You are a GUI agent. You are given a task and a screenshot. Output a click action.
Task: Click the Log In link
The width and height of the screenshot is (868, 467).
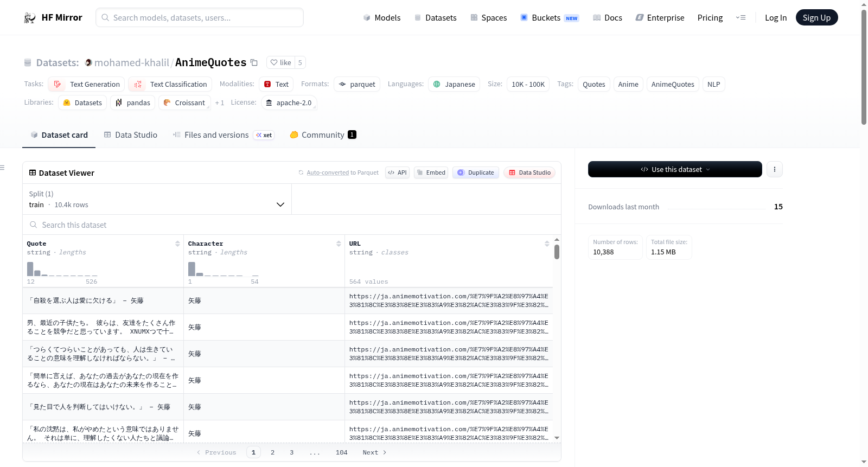[776, 18]
